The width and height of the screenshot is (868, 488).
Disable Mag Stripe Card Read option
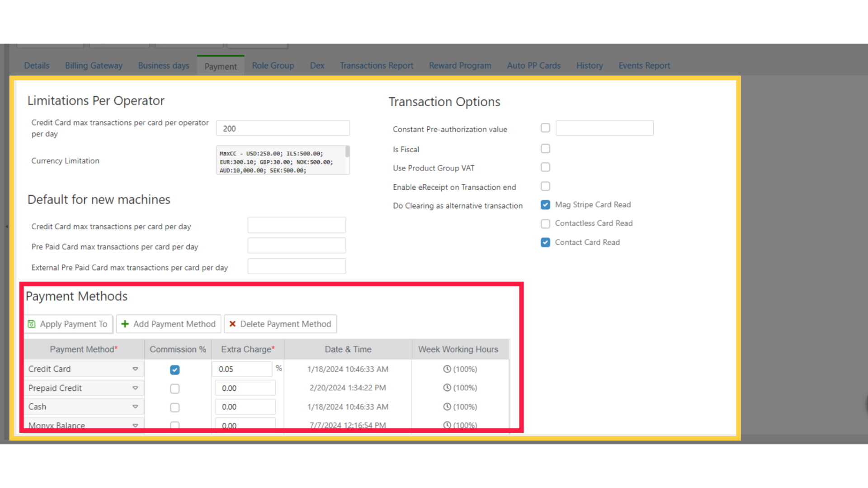(x=545, y=205)
